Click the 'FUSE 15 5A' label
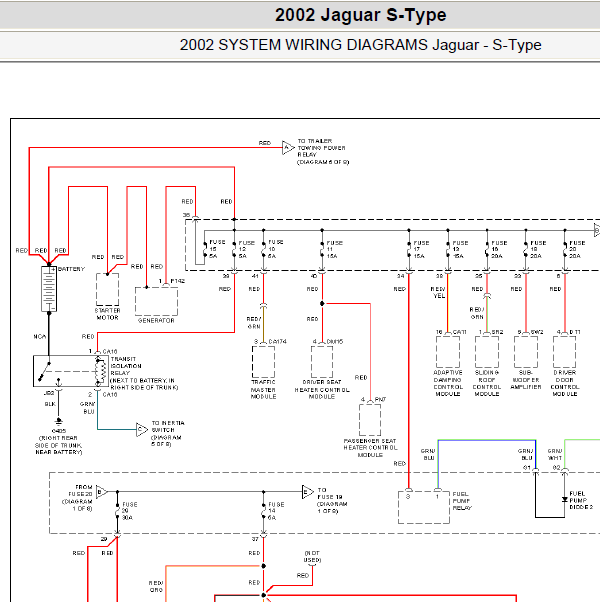 217,249
